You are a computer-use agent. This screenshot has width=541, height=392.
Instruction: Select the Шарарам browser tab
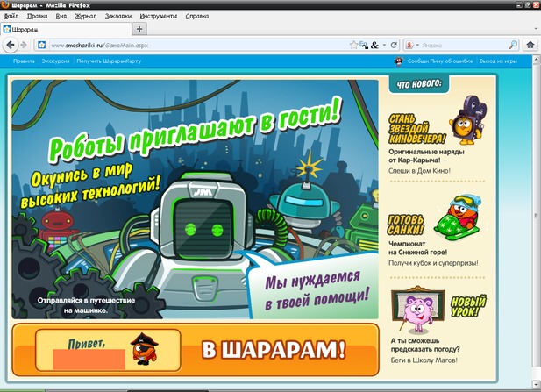click(66, 29)
